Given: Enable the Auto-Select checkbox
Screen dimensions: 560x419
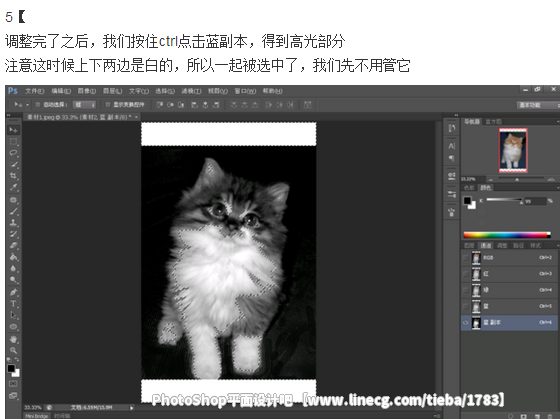Looking at the screenshot, I should point(38,105).
